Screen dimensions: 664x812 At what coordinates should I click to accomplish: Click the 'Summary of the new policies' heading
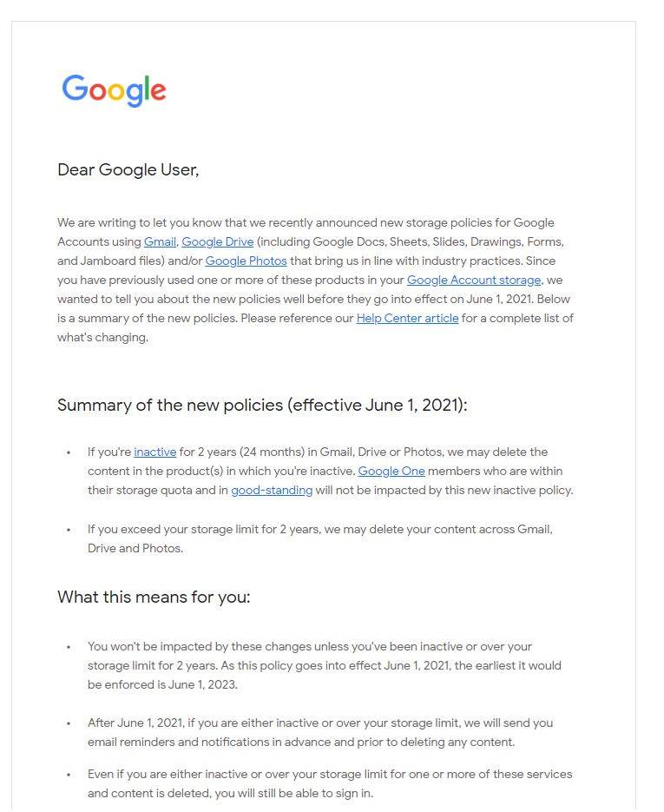[261, 405]
